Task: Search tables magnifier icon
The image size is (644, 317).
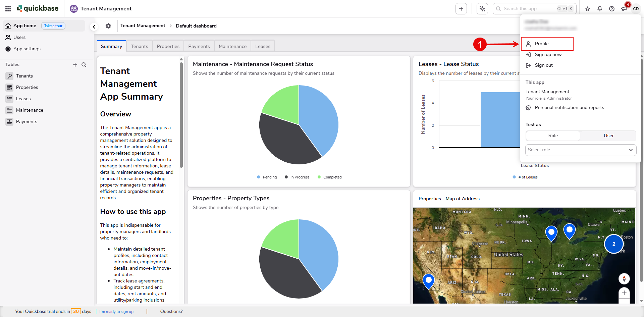Action: tap(84, 65)
